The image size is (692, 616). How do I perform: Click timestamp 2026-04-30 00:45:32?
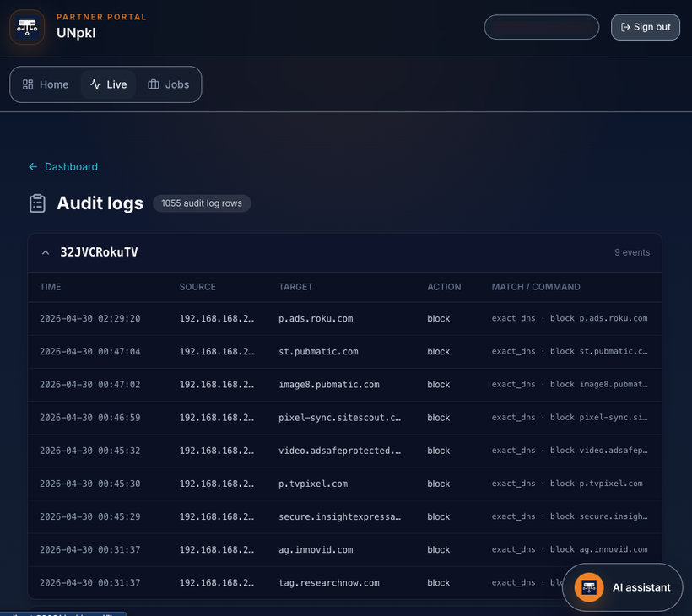(x=90, y=451)
